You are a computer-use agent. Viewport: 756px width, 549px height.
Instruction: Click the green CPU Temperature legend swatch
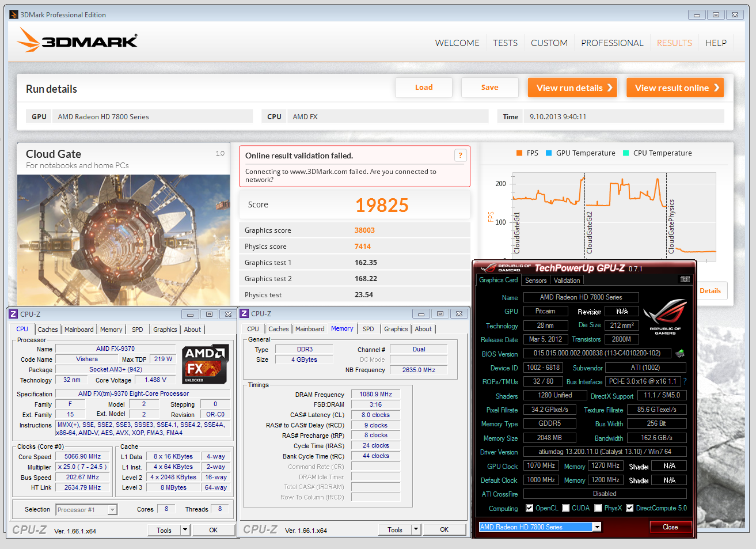pos(626,153)
